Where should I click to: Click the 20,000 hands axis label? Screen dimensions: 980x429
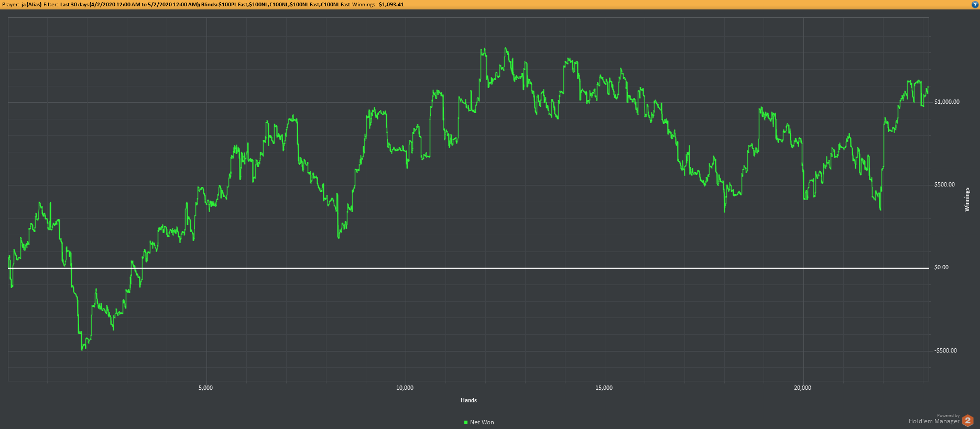point(802,388)
